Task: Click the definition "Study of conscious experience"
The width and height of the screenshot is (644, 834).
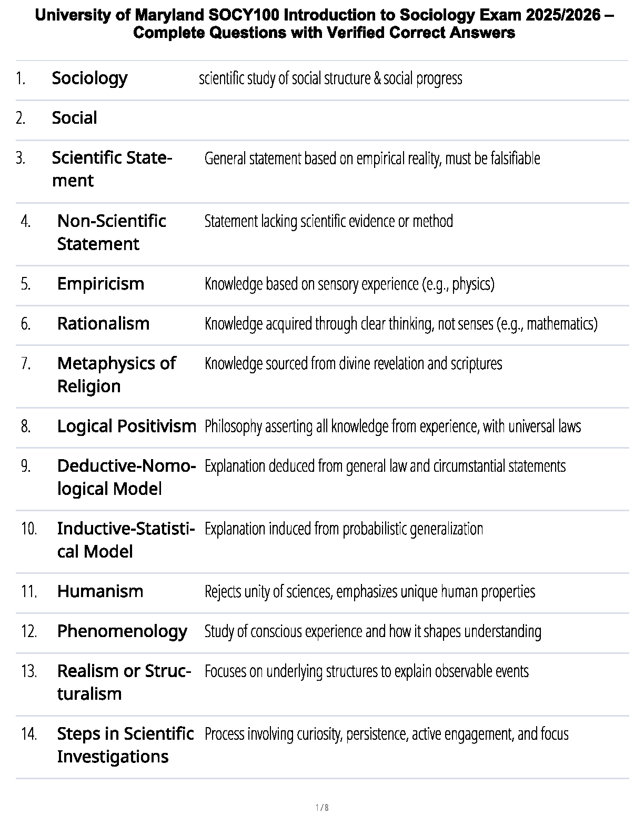Action: click(373, 631)
